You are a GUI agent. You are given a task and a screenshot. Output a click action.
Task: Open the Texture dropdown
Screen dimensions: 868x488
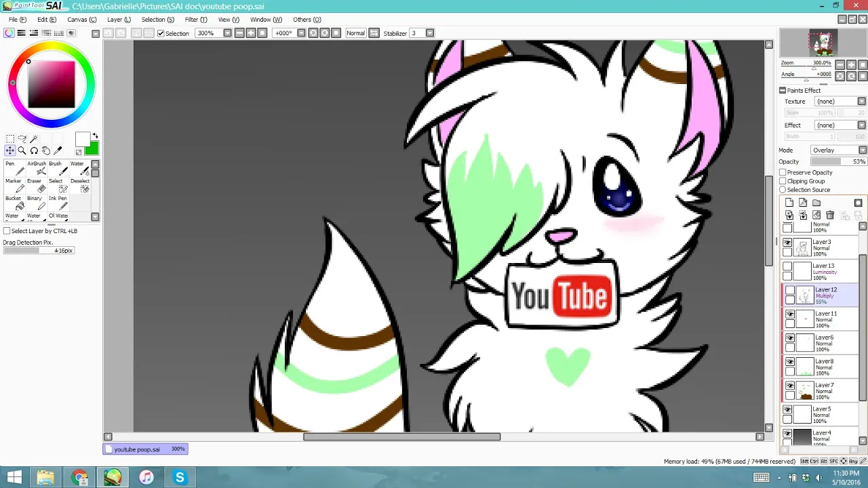862,102
